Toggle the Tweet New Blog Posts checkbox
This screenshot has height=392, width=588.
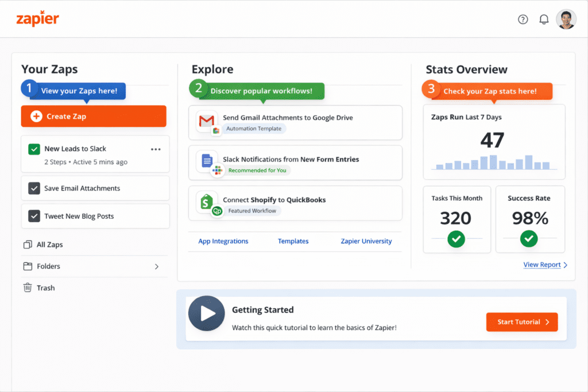click(34, 216)
